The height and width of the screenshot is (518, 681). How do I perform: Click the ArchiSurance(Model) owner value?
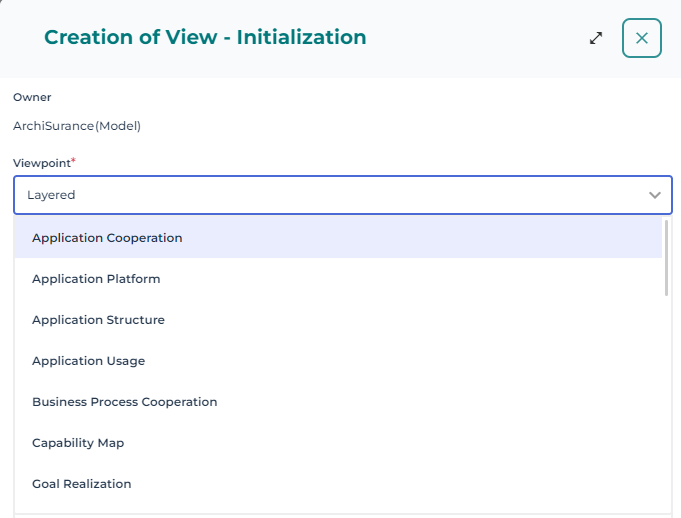click(x=77, y=126)
